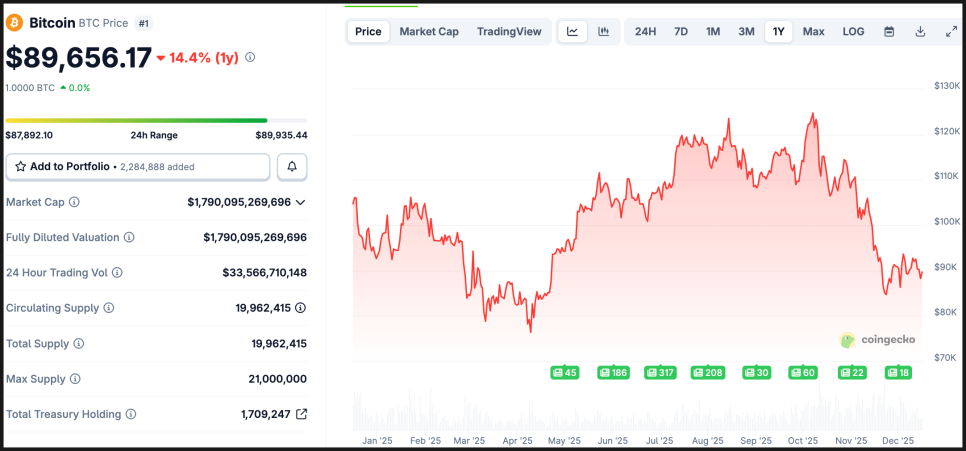Select the 24H time range
Screen dimensions: 966x451
[x=645, y=31]
